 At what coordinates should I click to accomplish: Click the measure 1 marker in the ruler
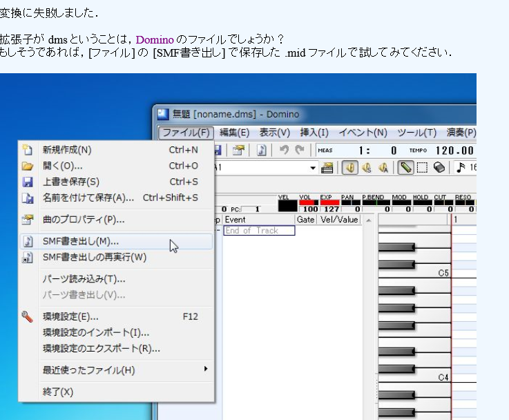(x=456, y=220)
